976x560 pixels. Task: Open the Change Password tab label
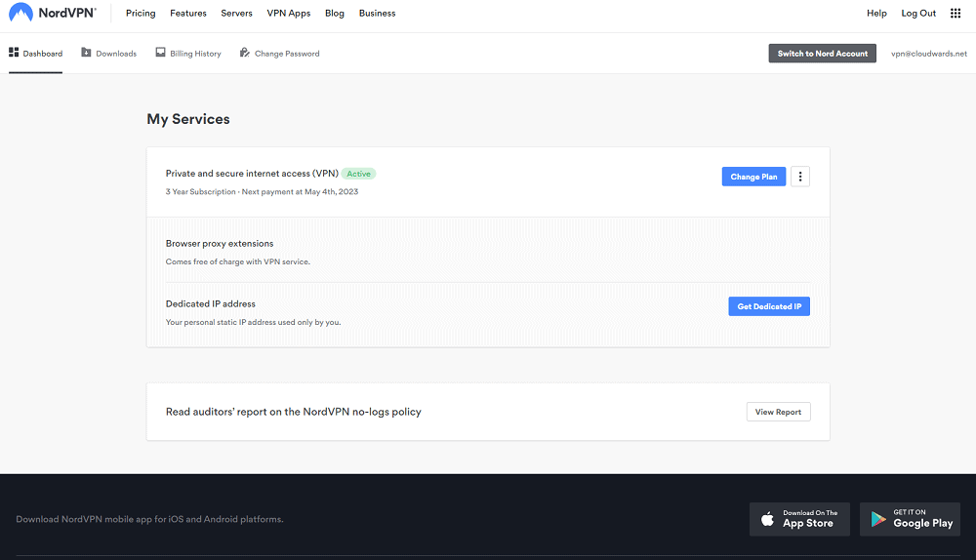[287, 54]
